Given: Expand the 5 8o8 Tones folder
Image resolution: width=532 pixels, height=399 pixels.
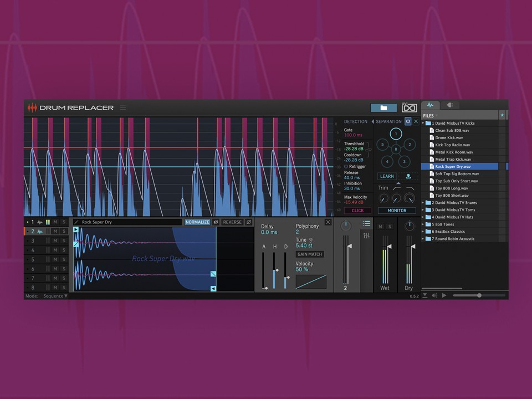Looking at the screenshot, I should (x=423, y=224).
